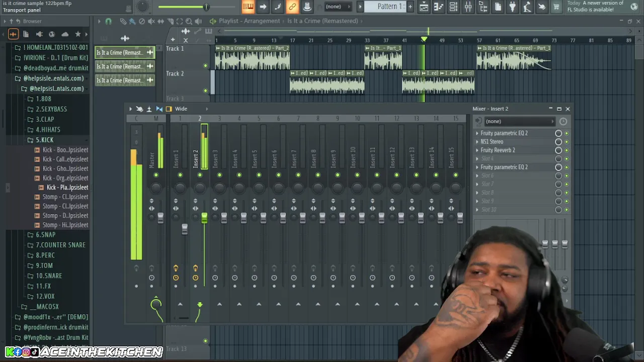Toggle Slot 10 enable LED
This screenshot has width=644, height=362.
coord(567,210)
